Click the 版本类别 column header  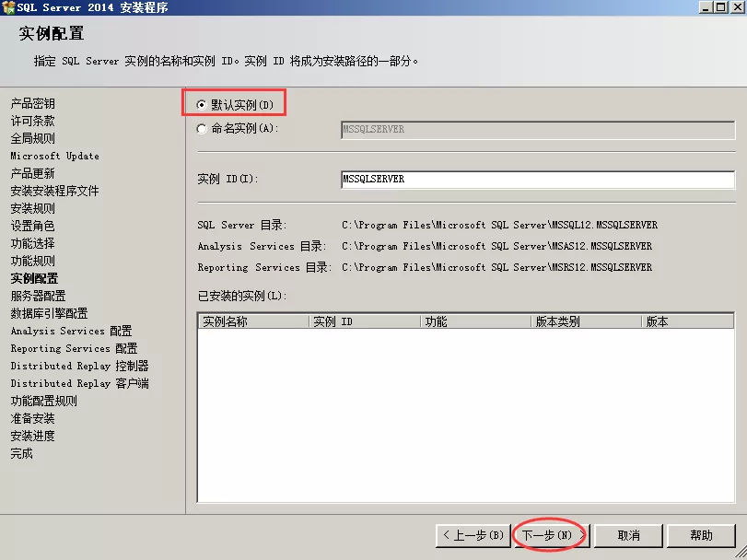pyautogui.click(x=586, y=321)
